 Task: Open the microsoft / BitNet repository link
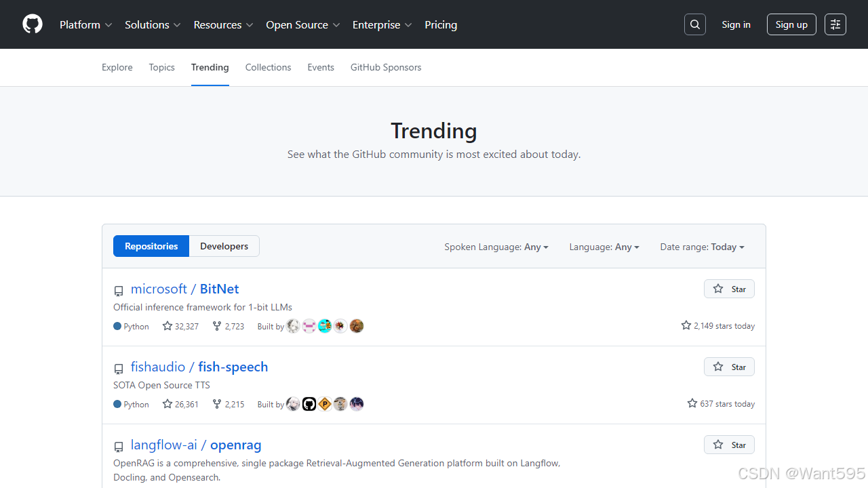184,289
